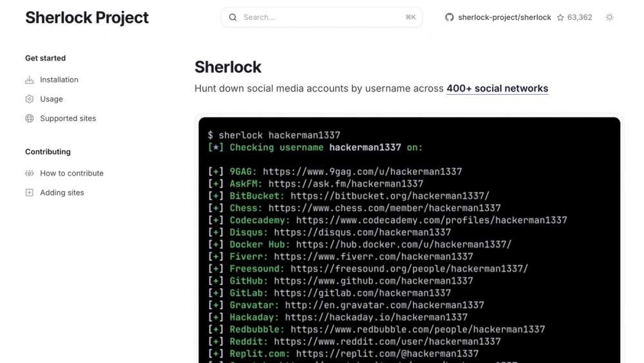Open the Supported sites page
This screenshot has width=644, height=363.
(68, 119)
